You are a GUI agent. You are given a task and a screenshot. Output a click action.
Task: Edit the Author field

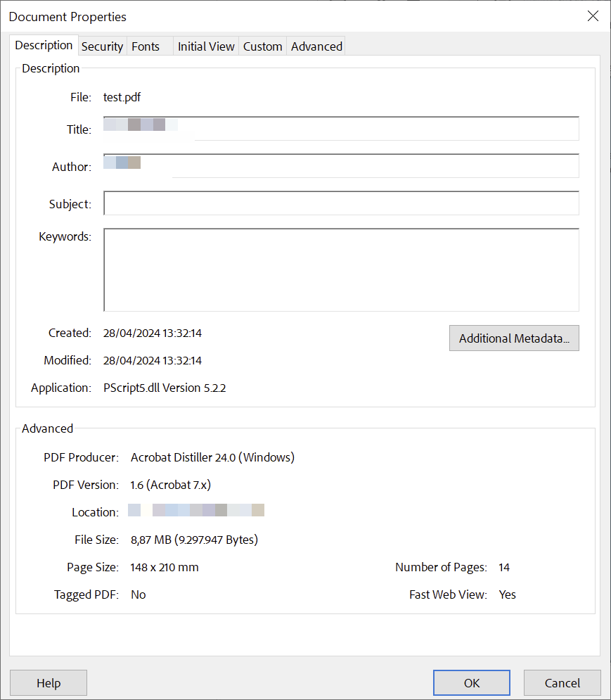341,166
